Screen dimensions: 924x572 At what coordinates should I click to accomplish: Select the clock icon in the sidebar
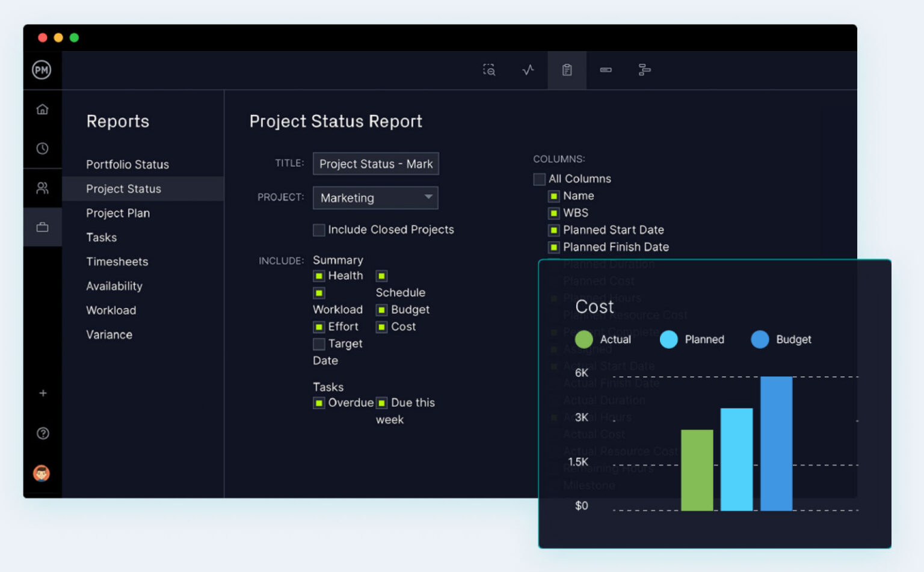coord(43,148)
